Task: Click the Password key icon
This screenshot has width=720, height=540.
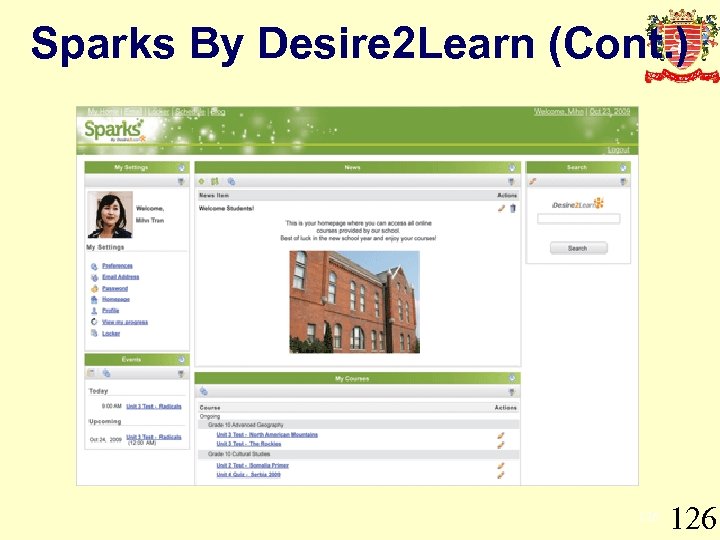Action: coord(94,289)
